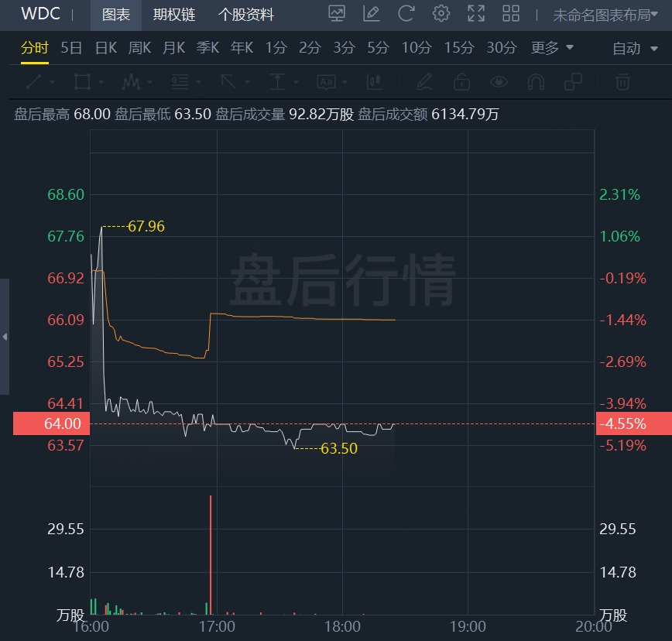
Task: Select the trash delete drawings icon
Action: click(x=622, y=81)
